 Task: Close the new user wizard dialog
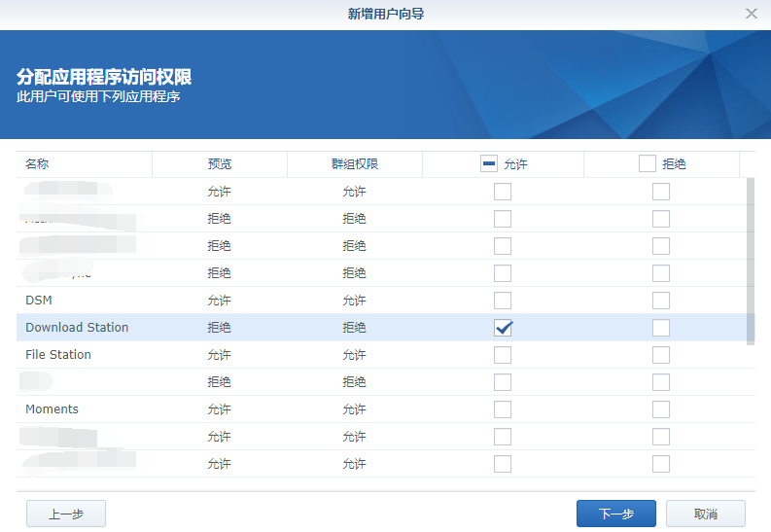point(751,14)
